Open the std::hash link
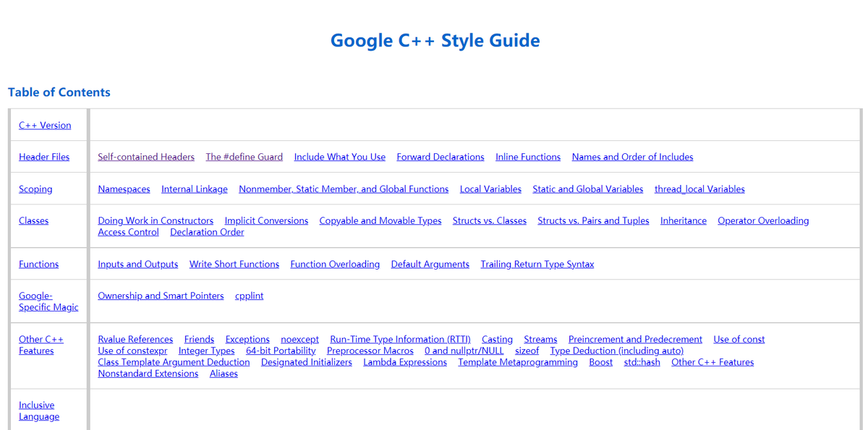 tap(642, 362)
